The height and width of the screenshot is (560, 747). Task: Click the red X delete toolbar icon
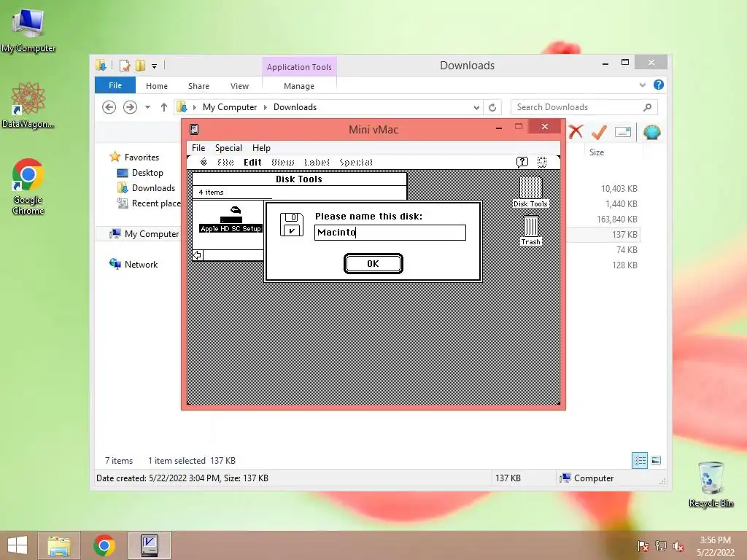pos(576,132)
